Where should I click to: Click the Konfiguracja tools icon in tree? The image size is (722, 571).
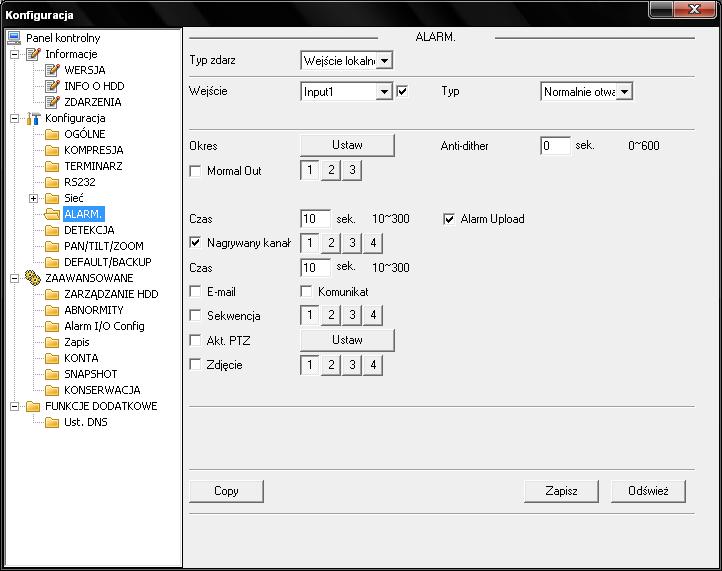[34, 118]
